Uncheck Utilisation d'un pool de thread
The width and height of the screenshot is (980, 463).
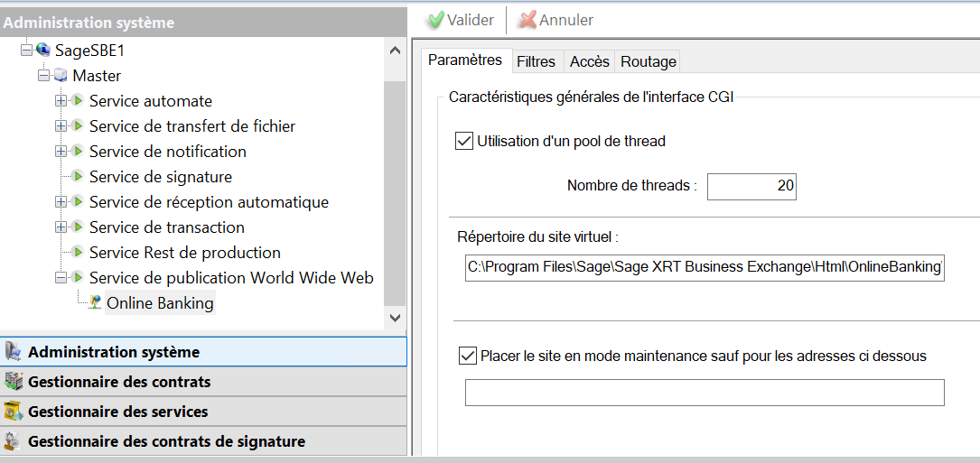(464, 141)
